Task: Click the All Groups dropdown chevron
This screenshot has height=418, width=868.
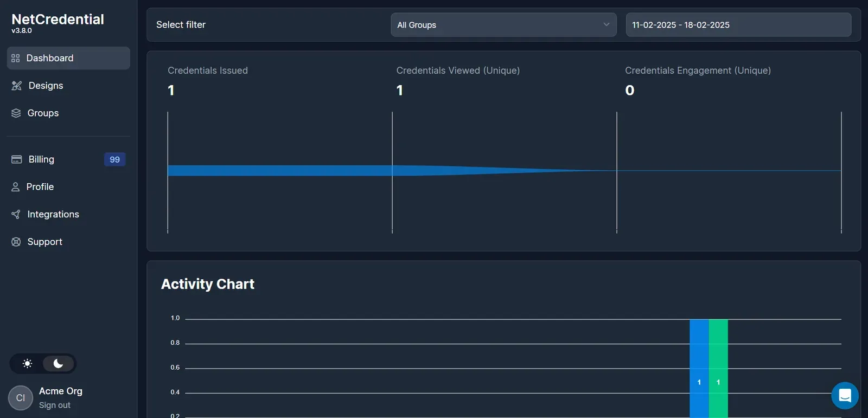Action: (606, 24)
